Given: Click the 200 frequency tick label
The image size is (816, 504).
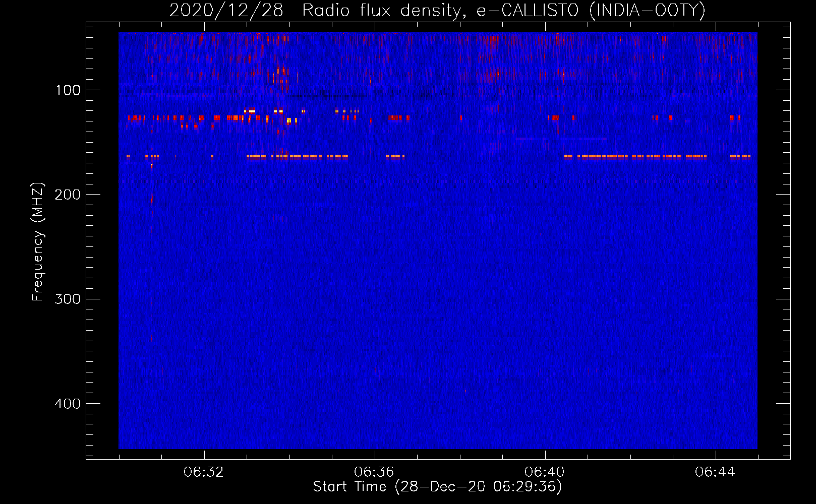Looking at the screenshot, I should click(68, 195).
